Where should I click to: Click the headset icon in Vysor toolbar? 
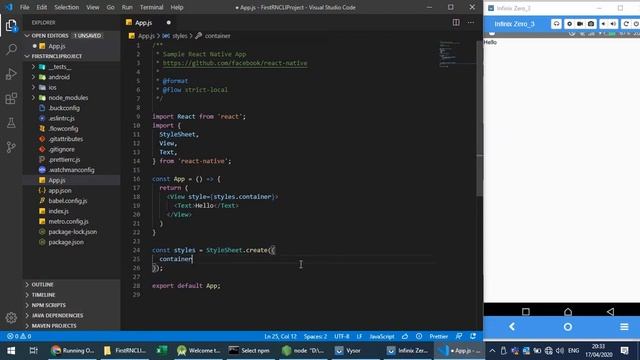pos(556,24)
